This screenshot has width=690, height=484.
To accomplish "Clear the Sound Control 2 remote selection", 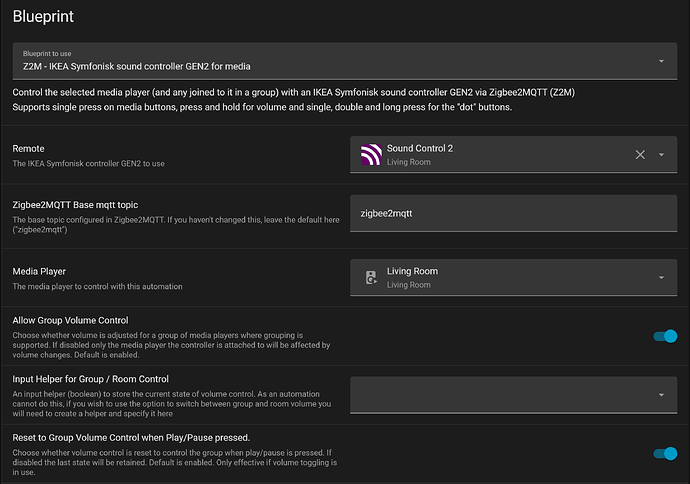I will pyautogui.click(x=640, y=154).
